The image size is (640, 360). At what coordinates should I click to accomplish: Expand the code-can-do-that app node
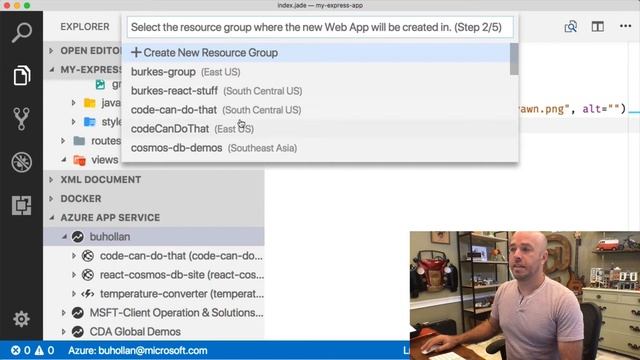(x=74, y=256)
